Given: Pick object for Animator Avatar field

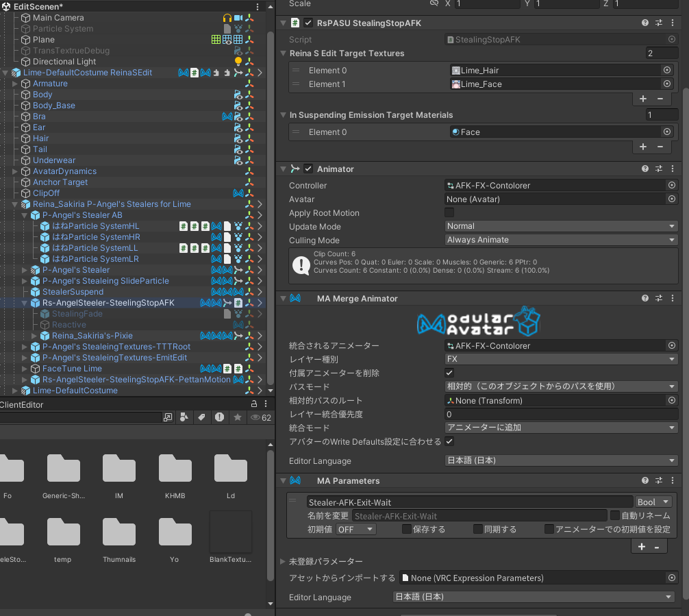Looking at the screenshot, I should (672, 199).
